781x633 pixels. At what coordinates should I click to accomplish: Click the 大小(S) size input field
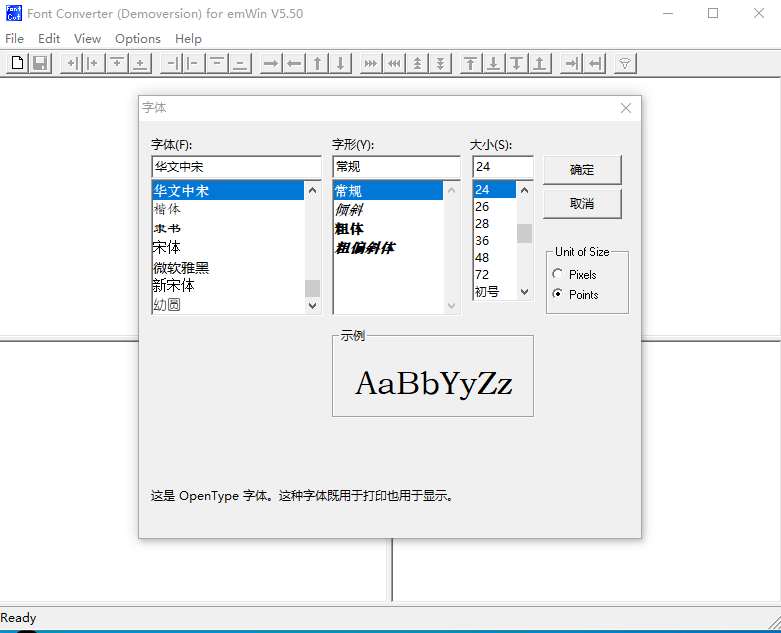click(x=503, y=167)
